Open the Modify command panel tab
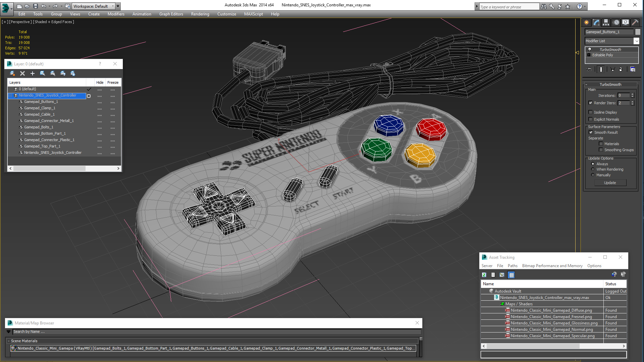Viewport: 644px width, 362px height. (596, 22)
